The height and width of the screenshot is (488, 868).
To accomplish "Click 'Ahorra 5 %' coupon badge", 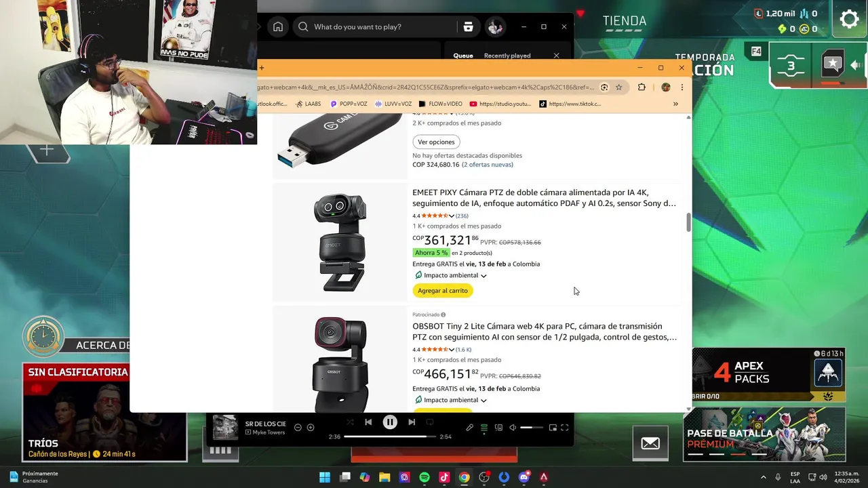I will click(431, 253).
